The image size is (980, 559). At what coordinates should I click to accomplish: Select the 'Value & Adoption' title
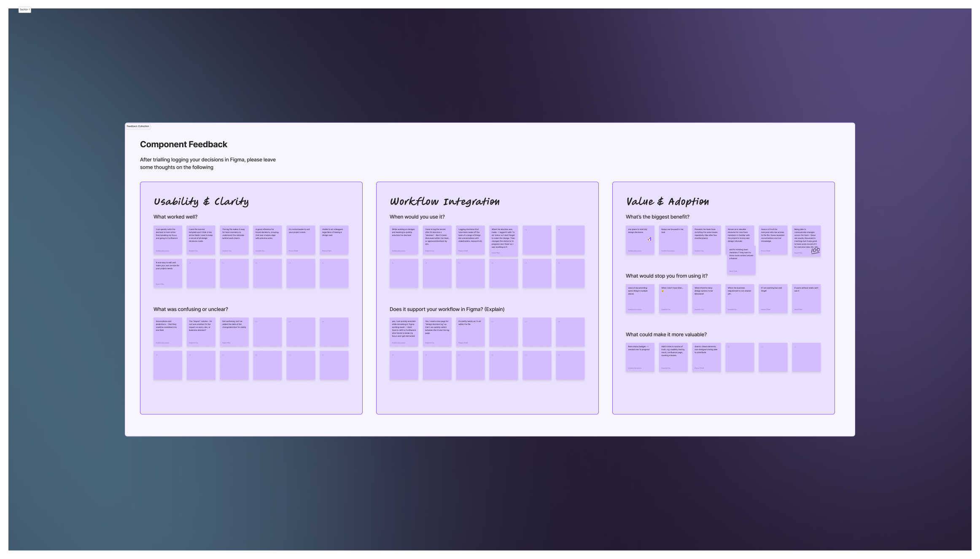click(667, 202)
